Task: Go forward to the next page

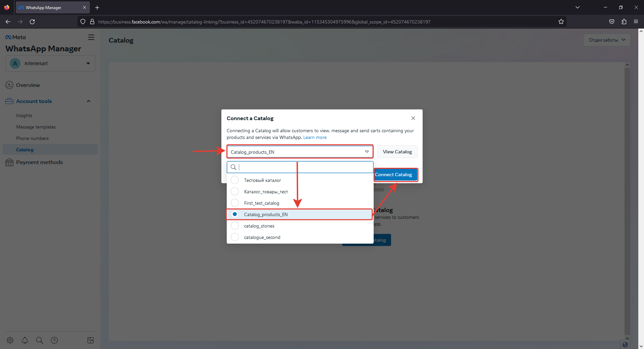Action: pyautogui.click(x=20, y=21)
